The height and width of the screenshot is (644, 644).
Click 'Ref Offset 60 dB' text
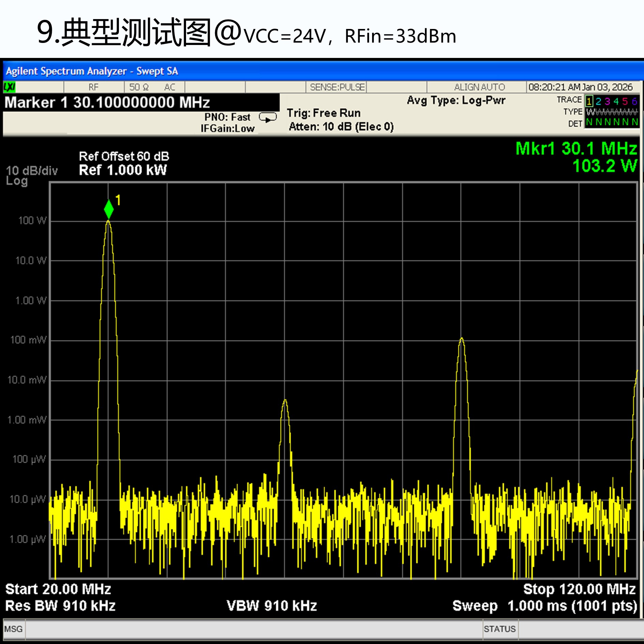coord(124,156)
